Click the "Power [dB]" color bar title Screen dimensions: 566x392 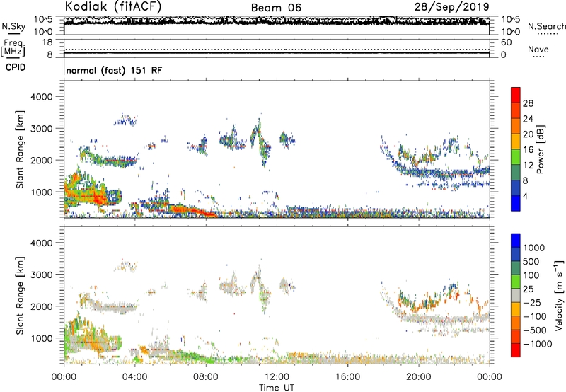540,149
